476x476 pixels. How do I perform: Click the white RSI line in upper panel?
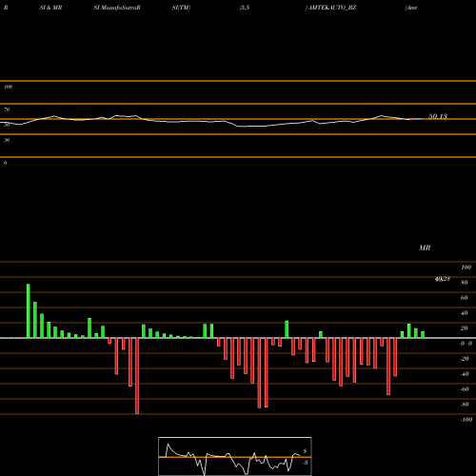coord(211,121)
